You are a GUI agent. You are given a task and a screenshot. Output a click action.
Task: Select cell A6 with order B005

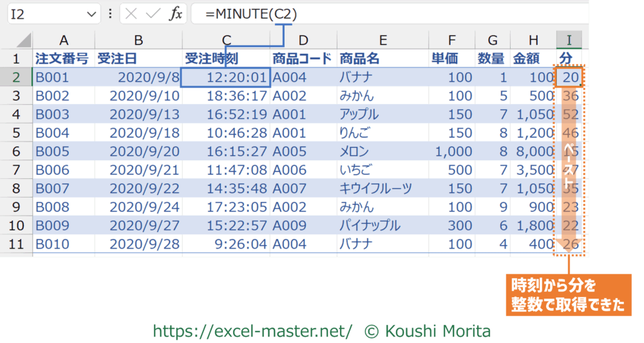[x=63, y=152]
